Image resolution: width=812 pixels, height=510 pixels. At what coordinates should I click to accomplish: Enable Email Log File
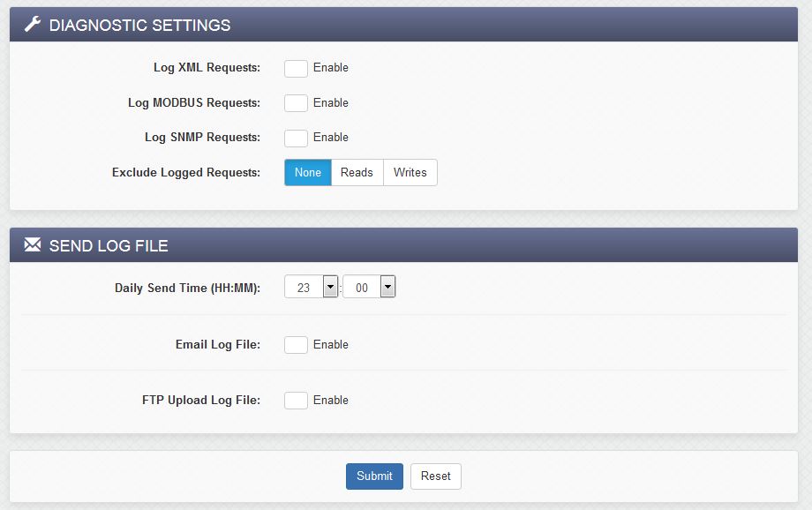tap(296, 344)
